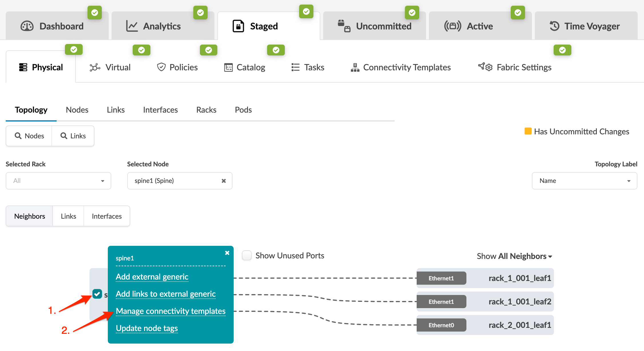Click the Analytics chart icon

132,26
